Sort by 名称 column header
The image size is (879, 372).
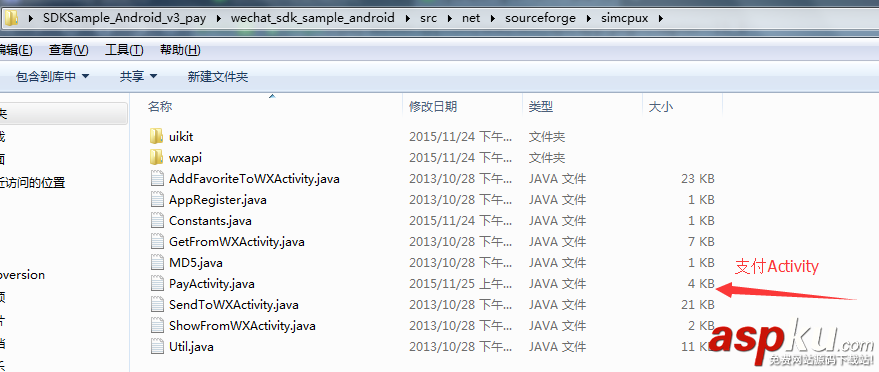[160, 106]
